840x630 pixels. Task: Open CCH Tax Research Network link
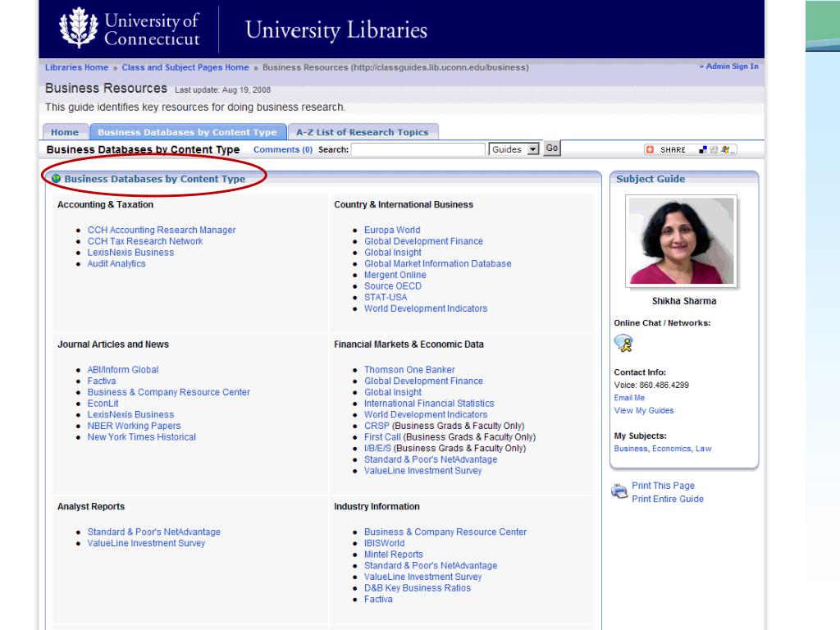coord(145,241)
